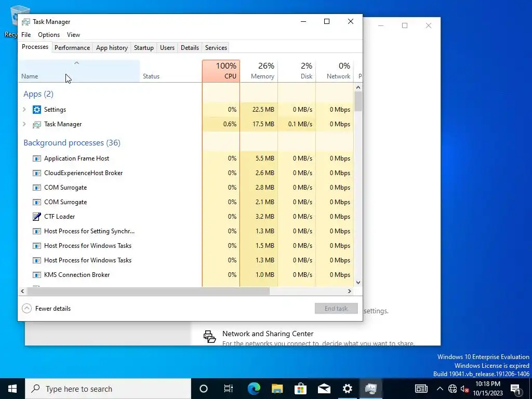532x399 pixels.
Task: Click the Settings app gear icon in process list
Action: coord(37,110)
